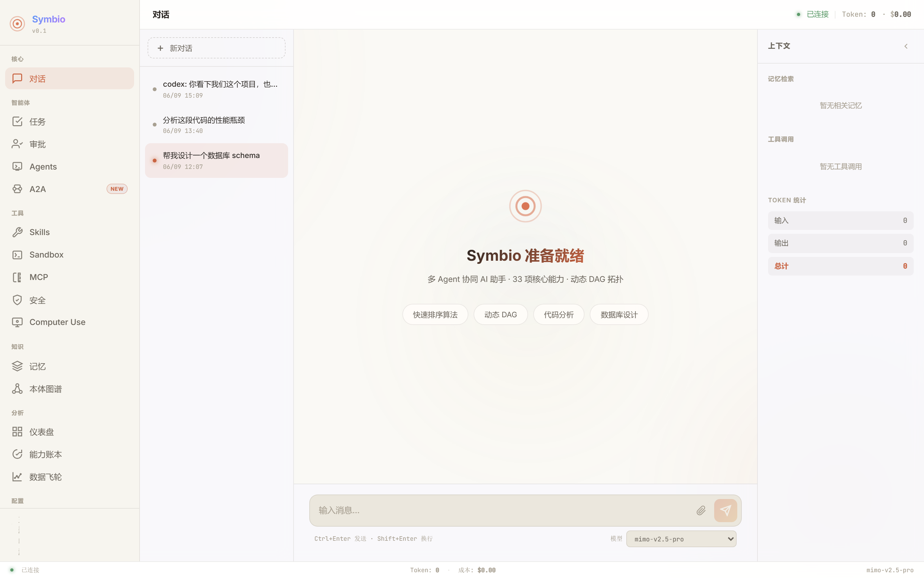Open 仪表盘 dashboard grid icon
Screen dimensions: 924x578
(17, 432)
